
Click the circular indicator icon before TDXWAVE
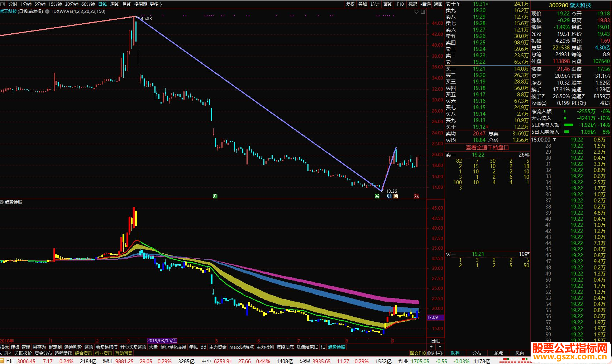47,11
